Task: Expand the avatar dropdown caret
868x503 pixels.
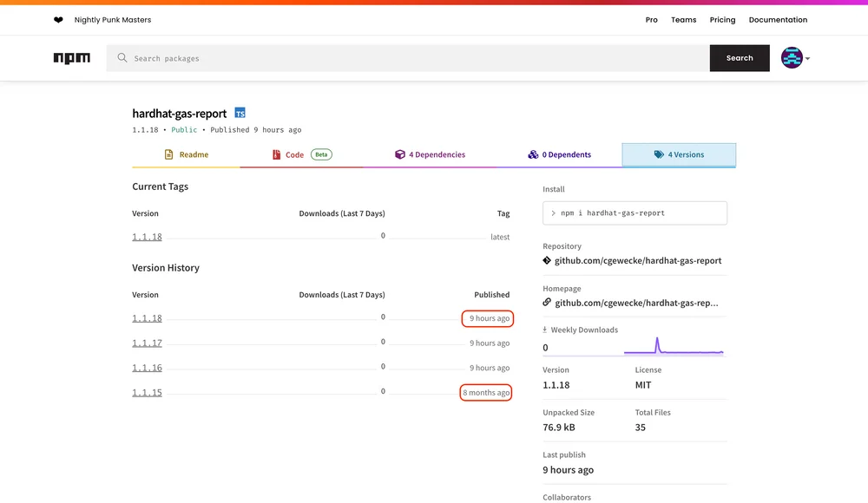Action: [807, 59]
